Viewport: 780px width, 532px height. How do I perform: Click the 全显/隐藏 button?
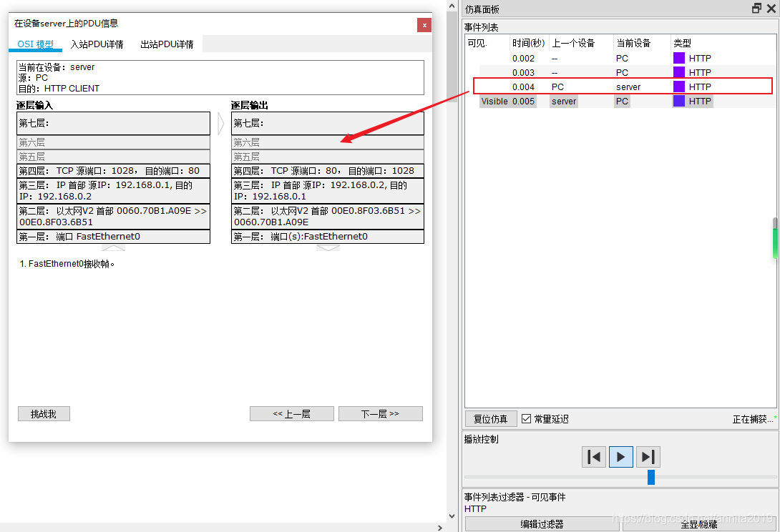[699, 524]
